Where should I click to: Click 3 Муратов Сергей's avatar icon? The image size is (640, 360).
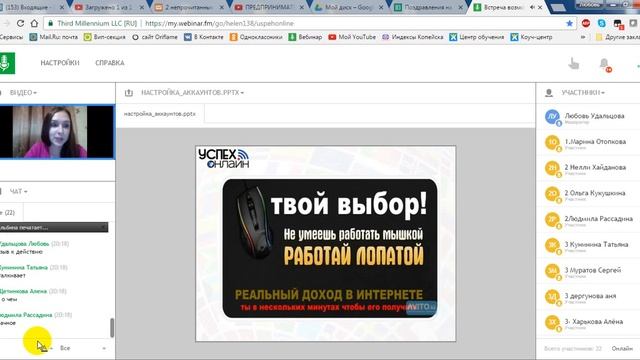(552, 271)
